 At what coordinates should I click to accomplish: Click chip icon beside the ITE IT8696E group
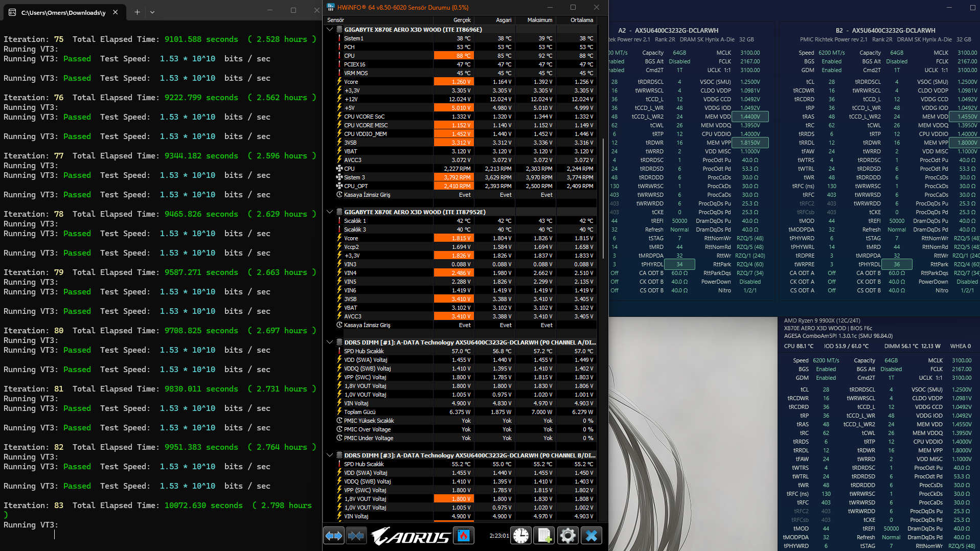[x=339, y=30]
